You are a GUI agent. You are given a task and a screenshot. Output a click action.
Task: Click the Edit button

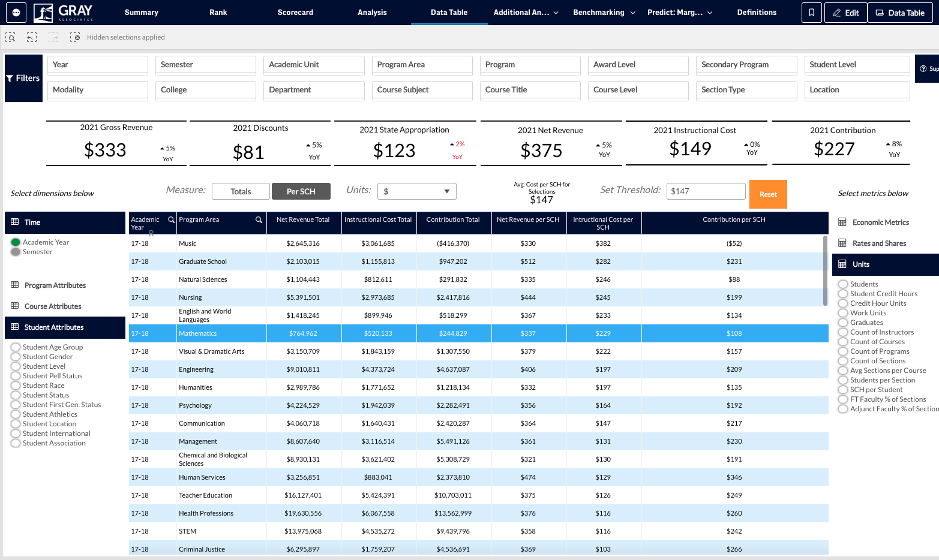pyautogui.click(x=845, y=13)
